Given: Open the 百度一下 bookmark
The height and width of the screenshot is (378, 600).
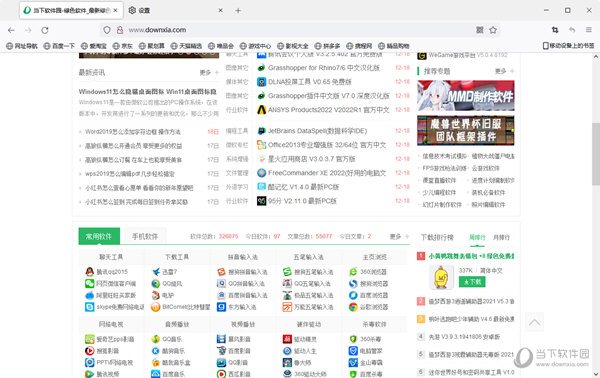Looking at the screenshot, I should tap(59, 46).
